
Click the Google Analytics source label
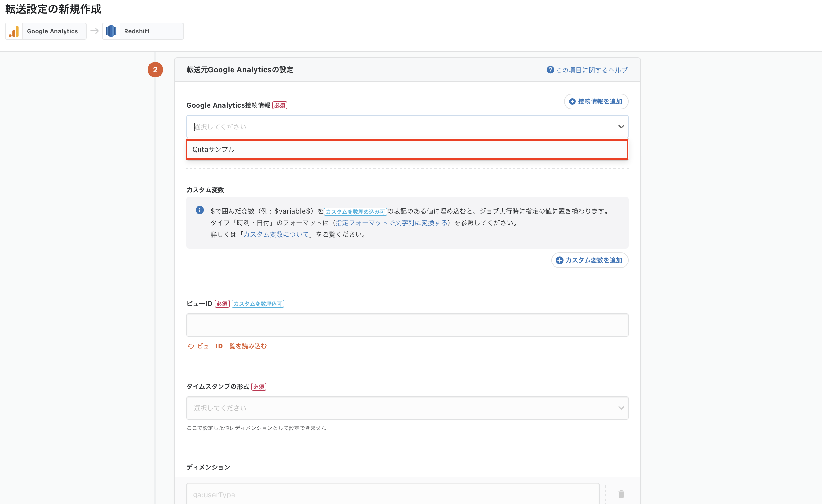(53, 31)
